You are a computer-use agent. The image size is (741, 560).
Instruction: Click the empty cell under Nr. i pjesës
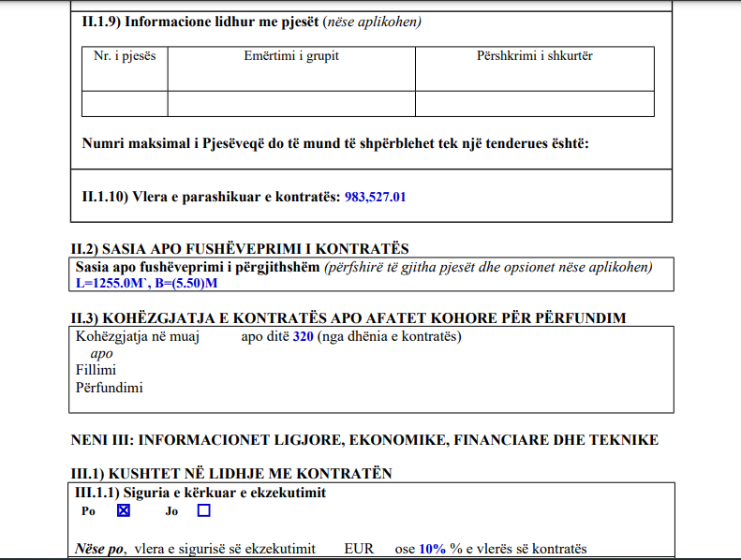[125, 104]
